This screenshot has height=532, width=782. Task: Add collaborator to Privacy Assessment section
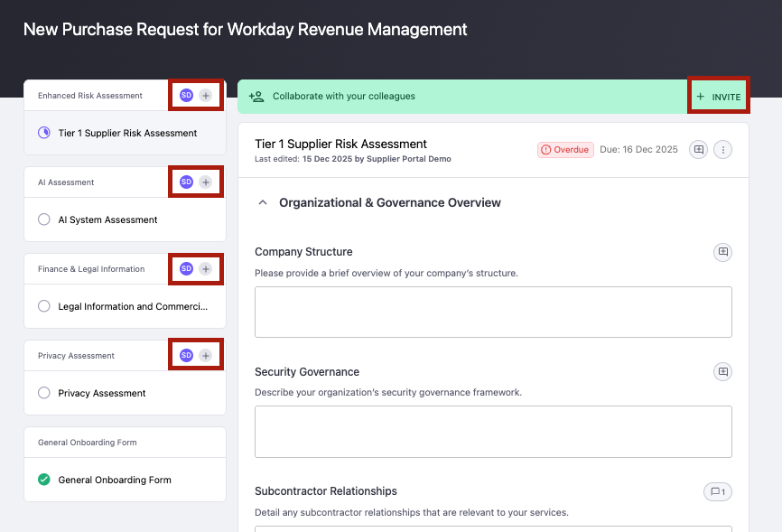(x=206, y=355)
